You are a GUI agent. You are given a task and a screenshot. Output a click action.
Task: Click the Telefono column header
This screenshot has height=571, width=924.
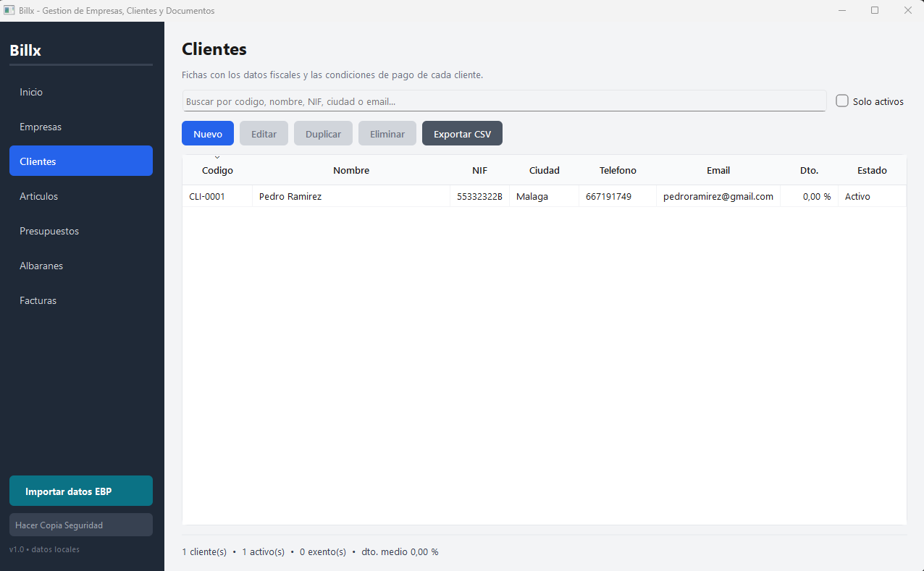click(618, 171)
